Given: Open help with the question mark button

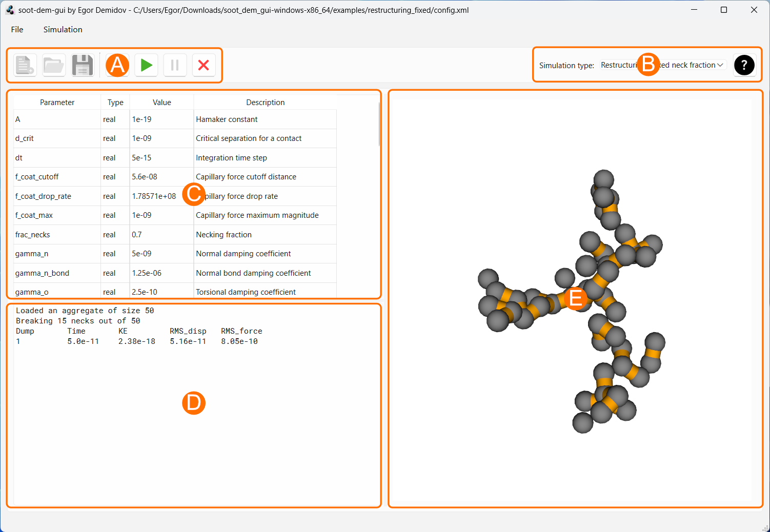Looking at the screenshot, I should click(x=744, y=65).
